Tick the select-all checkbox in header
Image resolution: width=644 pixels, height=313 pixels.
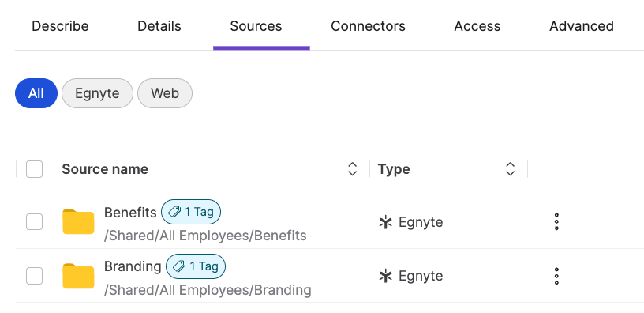pyautogui.click(x=34, y=169)
